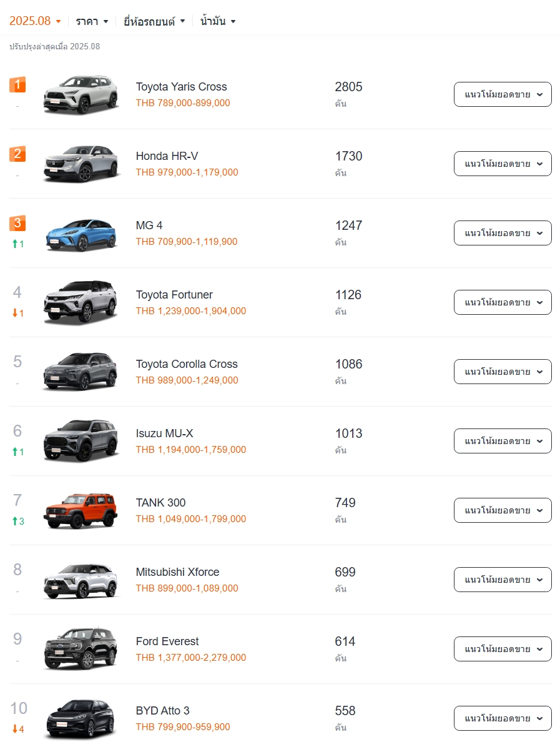This screenshot has width=560, height=747.
Task: Show แนวโน้มยอดขาย for Ford Everest
Action: [x=503, y=649]
